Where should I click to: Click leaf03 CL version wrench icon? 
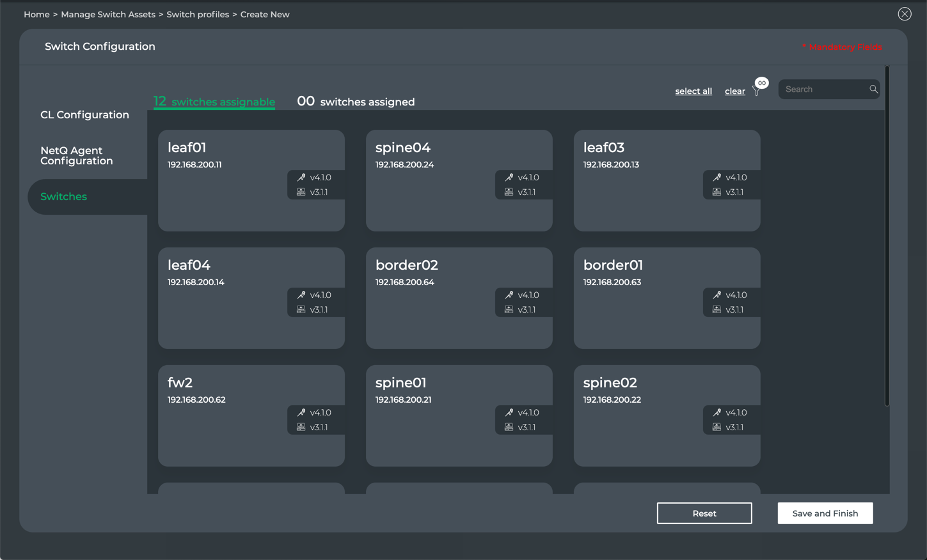[x=717, y=178]
